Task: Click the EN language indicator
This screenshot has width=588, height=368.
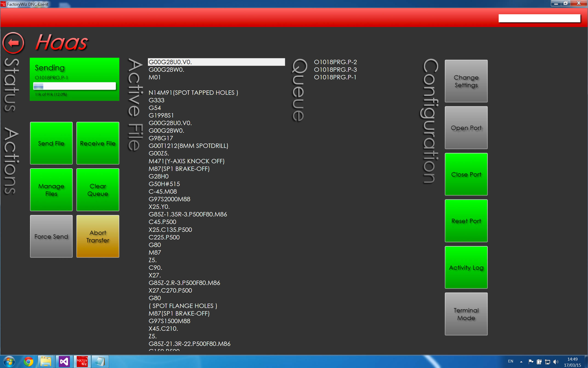Action: point(511,361)
